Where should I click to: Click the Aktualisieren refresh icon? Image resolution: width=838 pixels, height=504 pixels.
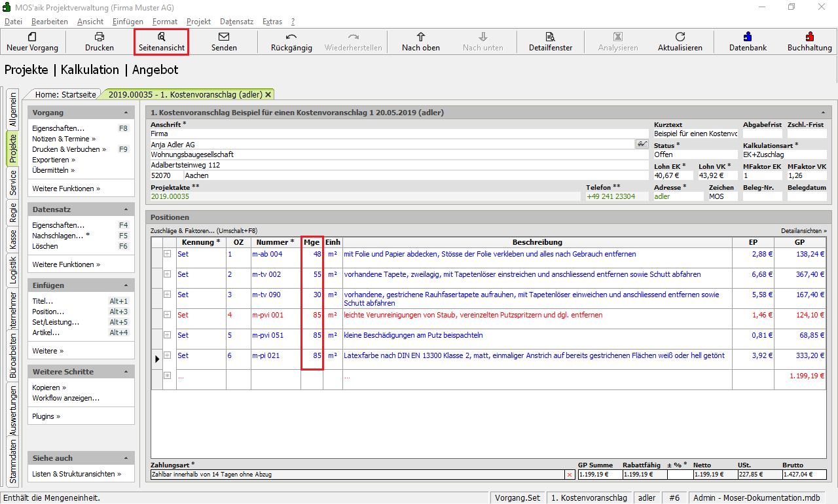(x=680, y=37)
